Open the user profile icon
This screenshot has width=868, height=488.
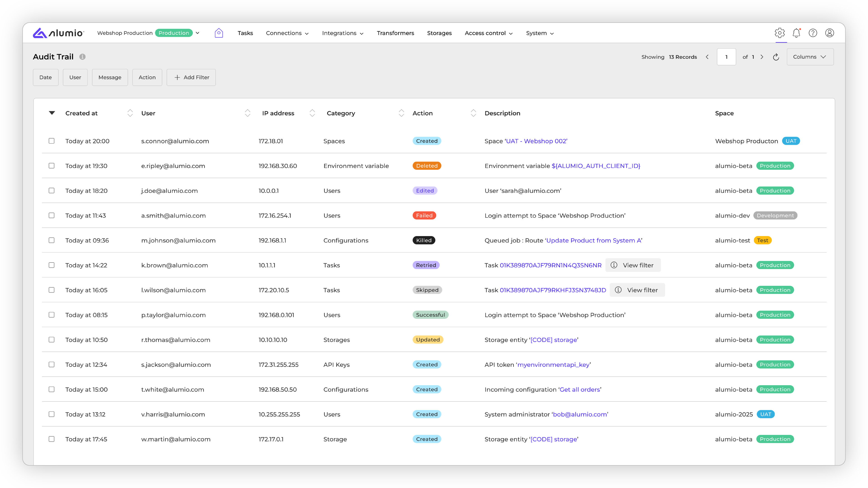pyautogui.click(x=829, y=33)
